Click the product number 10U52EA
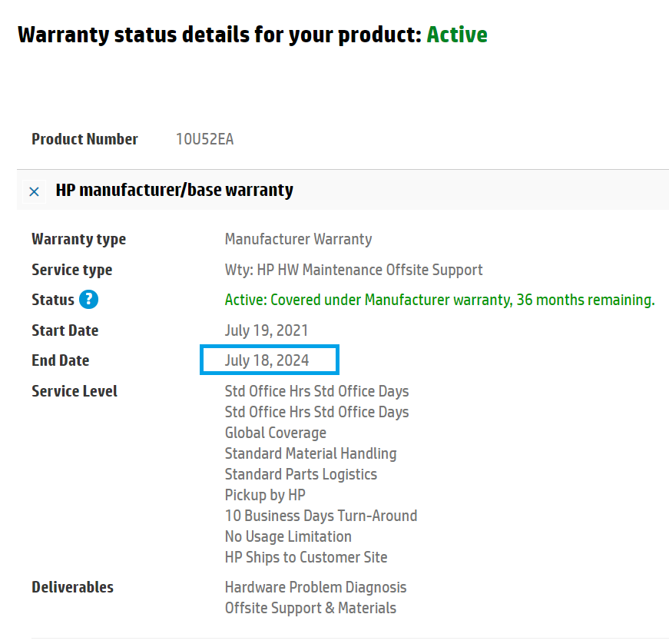Viewport: 669px width, 644px height. point(205,139)
